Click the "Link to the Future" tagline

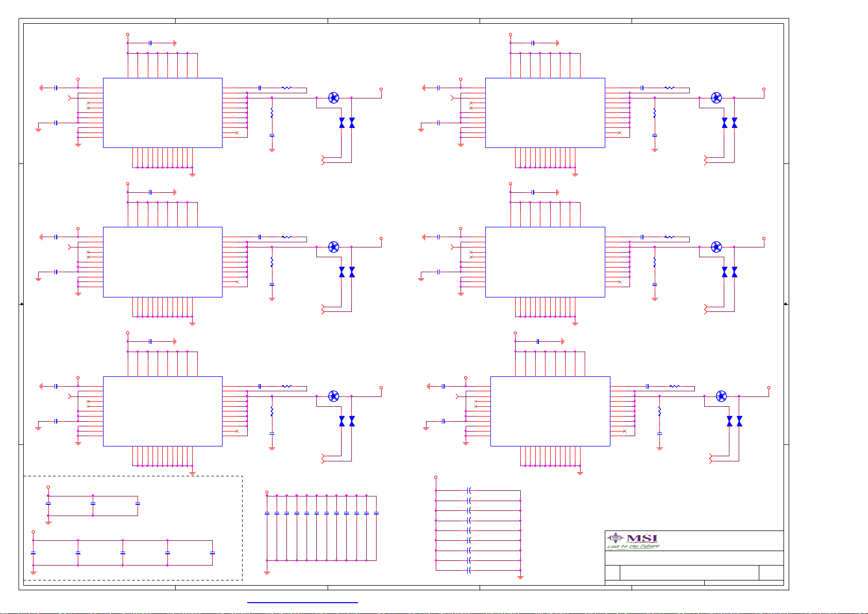pyautogui.click(x=633, y=546)
